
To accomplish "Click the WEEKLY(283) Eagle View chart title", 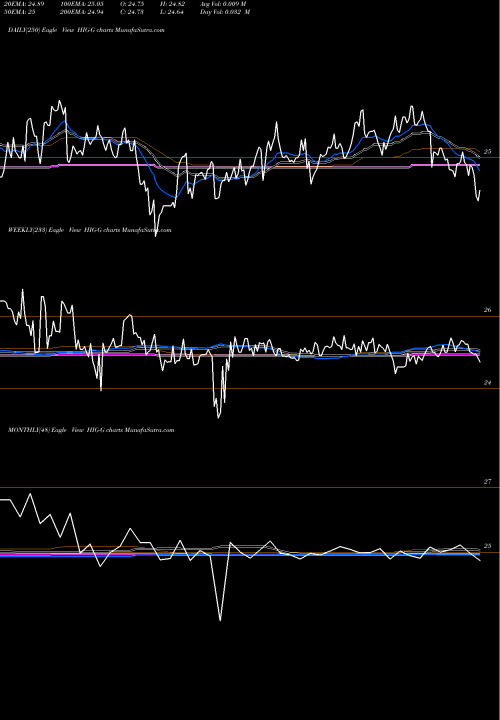I will [x=90, y=230].
